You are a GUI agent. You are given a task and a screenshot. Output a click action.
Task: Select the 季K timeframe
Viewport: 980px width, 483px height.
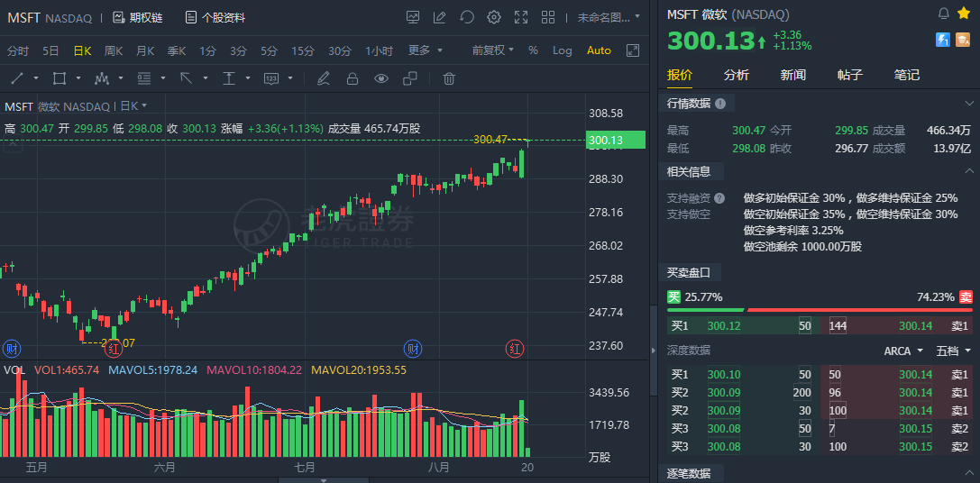pos(176,50)
